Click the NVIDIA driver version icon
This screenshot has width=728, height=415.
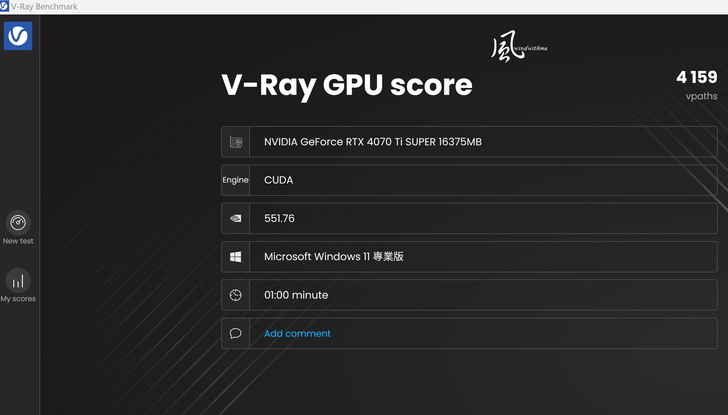tap(236, 218)
